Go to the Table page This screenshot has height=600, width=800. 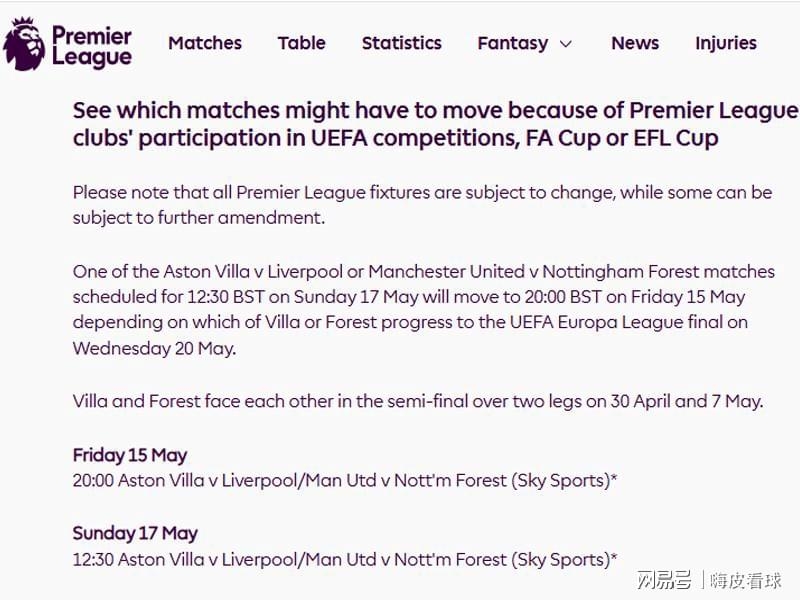(x=302, y=43)
